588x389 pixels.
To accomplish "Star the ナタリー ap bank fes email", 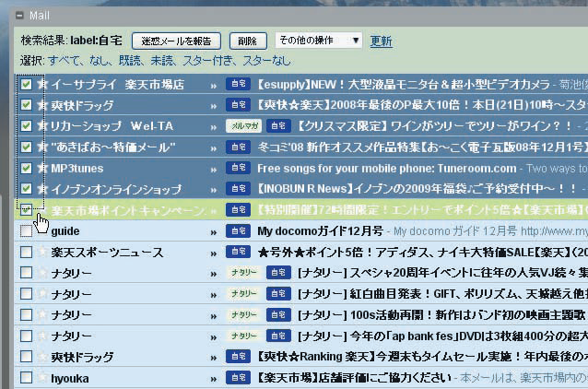I will click(42, 336).
